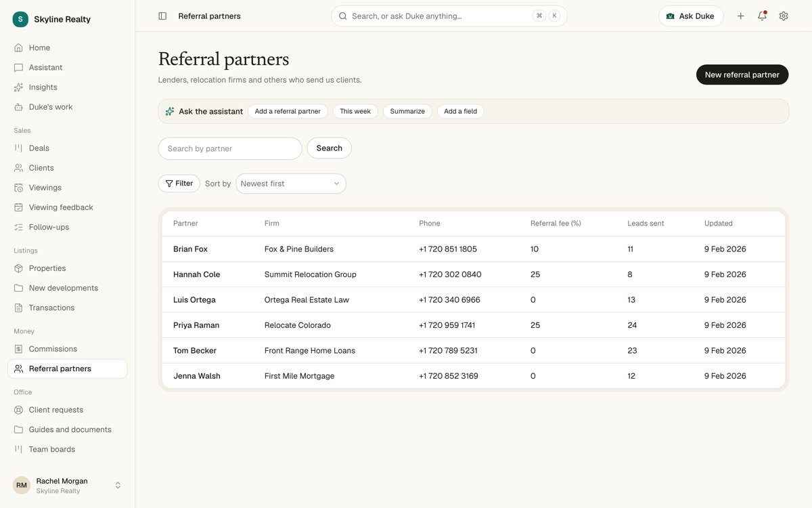
Task: Open the Filter options
Action: [179, 184]
